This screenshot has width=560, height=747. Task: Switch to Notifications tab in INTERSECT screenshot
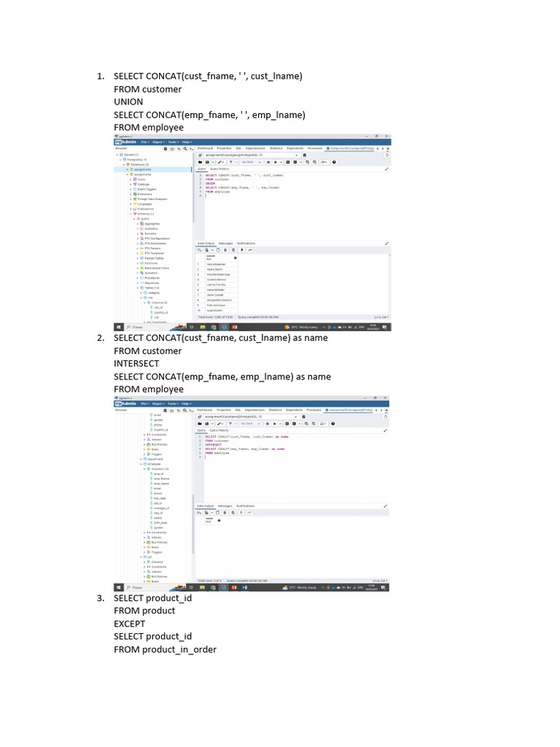tap(245, 506)
